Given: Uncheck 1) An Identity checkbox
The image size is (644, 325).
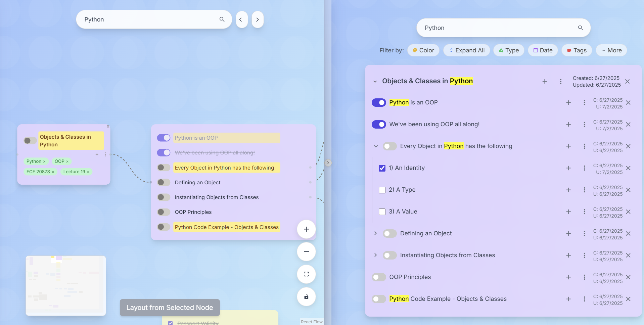Looking at the screenshot, I should (x=382, y=168).
